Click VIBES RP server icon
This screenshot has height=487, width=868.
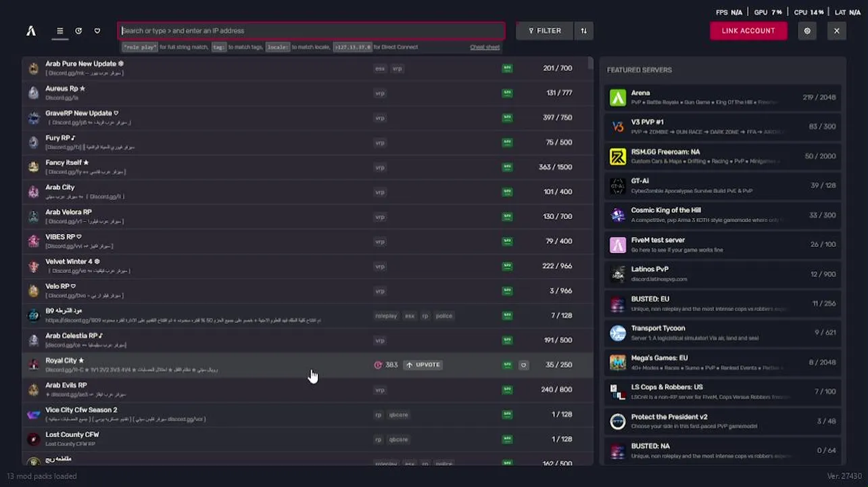34,241
